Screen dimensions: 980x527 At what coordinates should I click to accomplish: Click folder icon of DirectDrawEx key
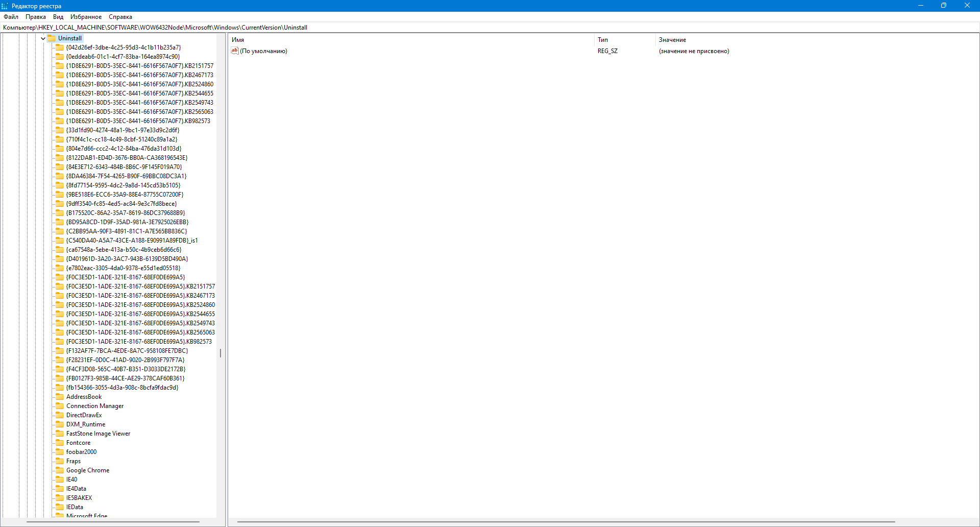60,415
